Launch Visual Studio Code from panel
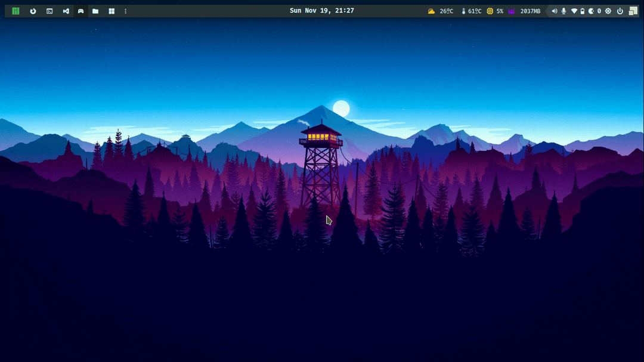644x362 pixels. pyautogui.click(x=66, y=11)
